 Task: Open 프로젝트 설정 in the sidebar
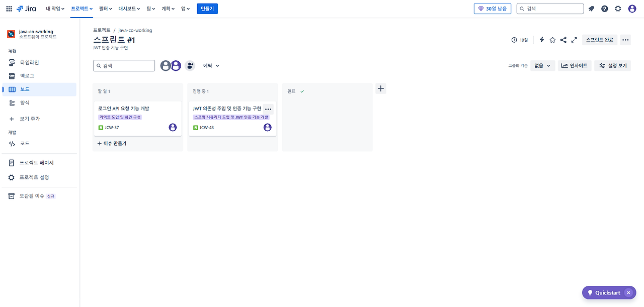pos(39,177)
